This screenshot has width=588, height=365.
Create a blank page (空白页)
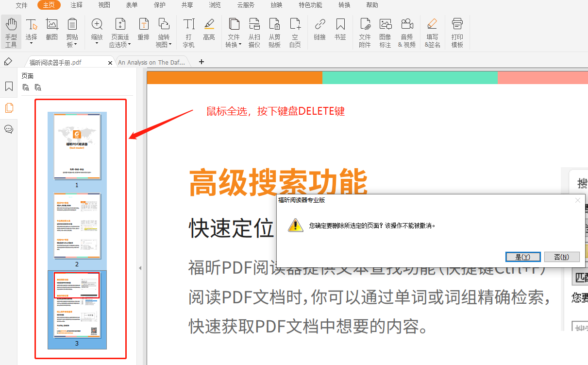pos(295,32)
